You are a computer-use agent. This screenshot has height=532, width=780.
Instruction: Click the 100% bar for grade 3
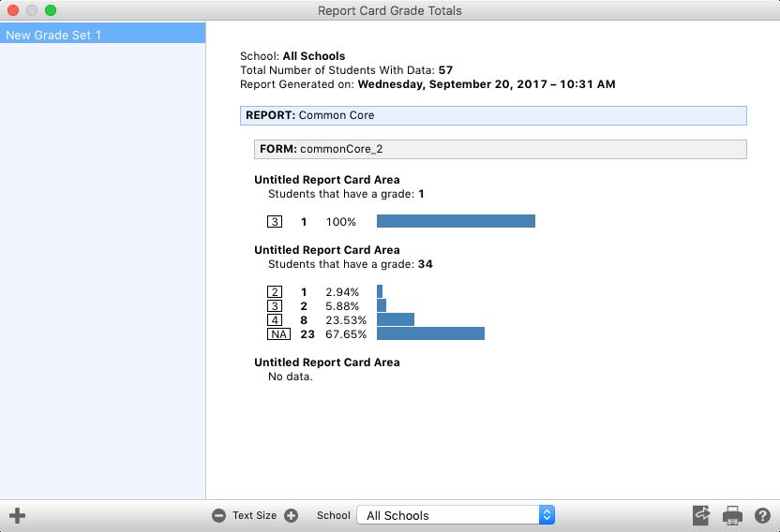(x=456, y=222)
